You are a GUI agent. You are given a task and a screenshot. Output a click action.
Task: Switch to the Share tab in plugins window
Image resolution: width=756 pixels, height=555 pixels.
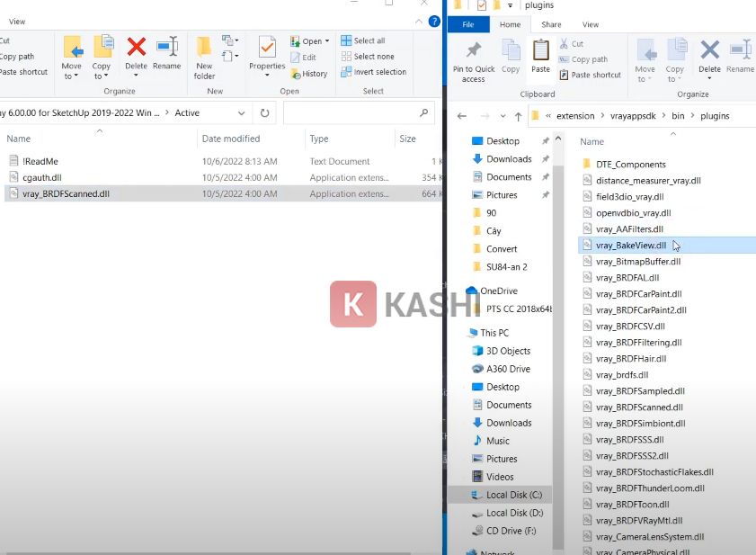[551, 24]
